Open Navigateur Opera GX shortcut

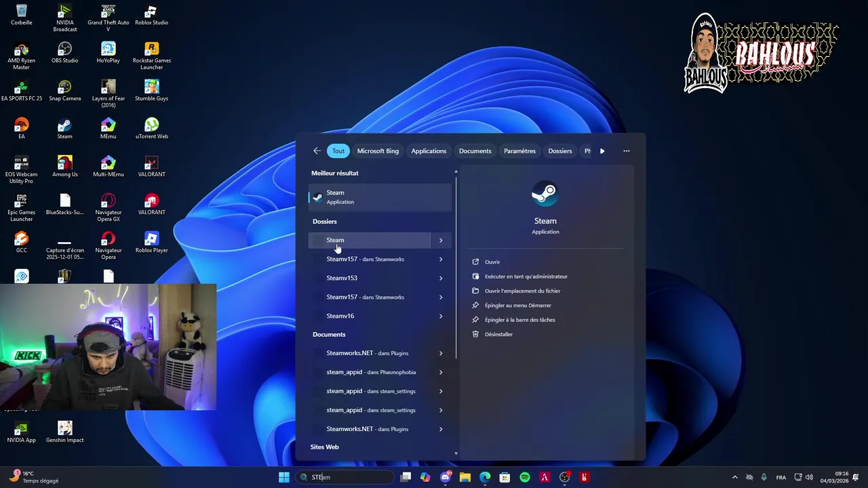(x=108, y=208)
